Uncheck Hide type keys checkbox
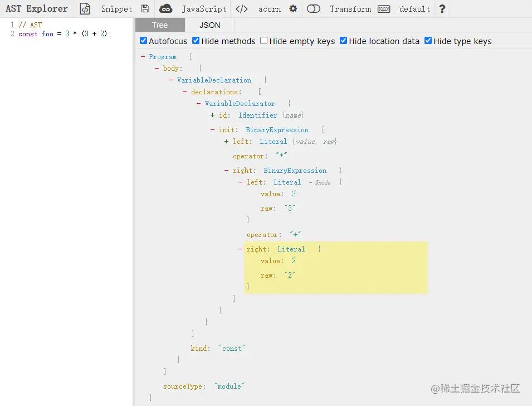The height and width of the screenshot is (406, 532). tap(428, 41)
